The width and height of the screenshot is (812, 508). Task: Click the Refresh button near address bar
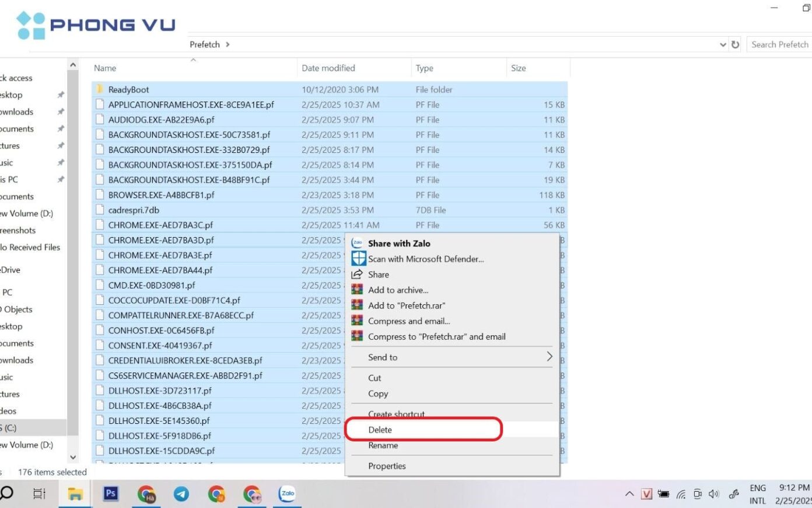click(x=734, y=44)
